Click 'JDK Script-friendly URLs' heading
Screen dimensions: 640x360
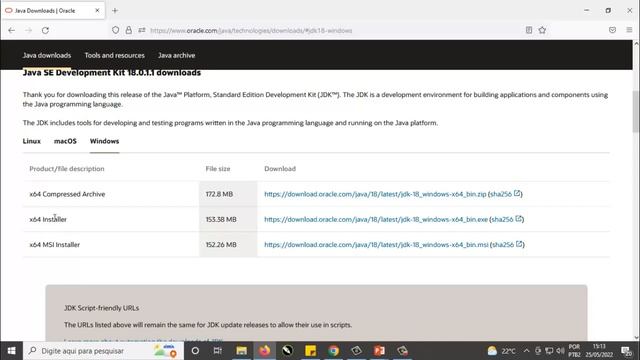[102, 308]
